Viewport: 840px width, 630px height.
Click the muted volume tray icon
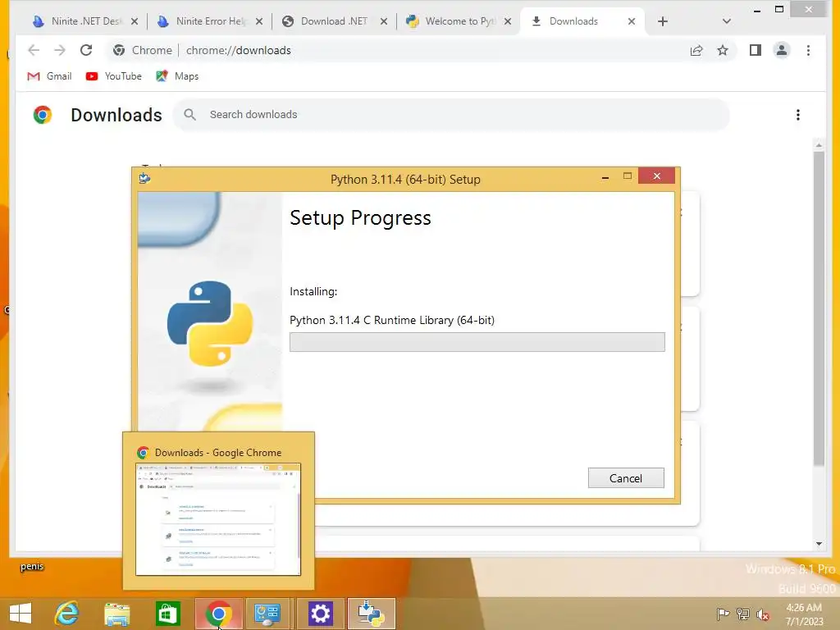[x=762, y=614]
